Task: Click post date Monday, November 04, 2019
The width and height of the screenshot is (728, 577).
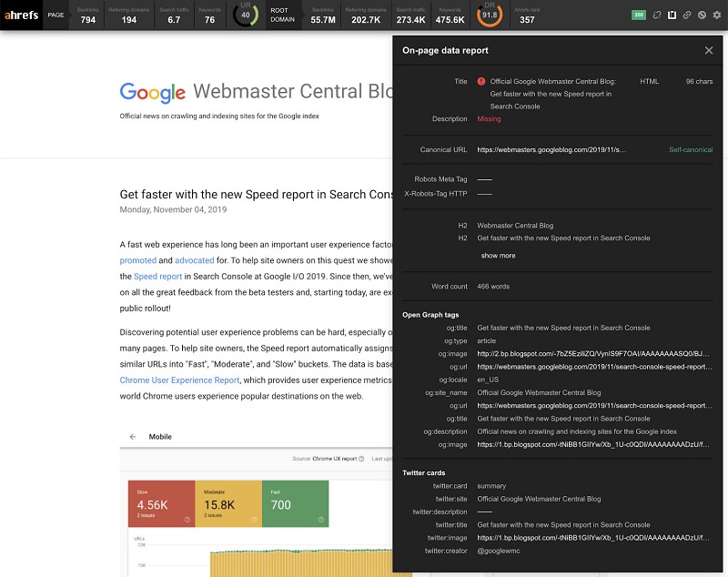Action: (x=173, y=210)
